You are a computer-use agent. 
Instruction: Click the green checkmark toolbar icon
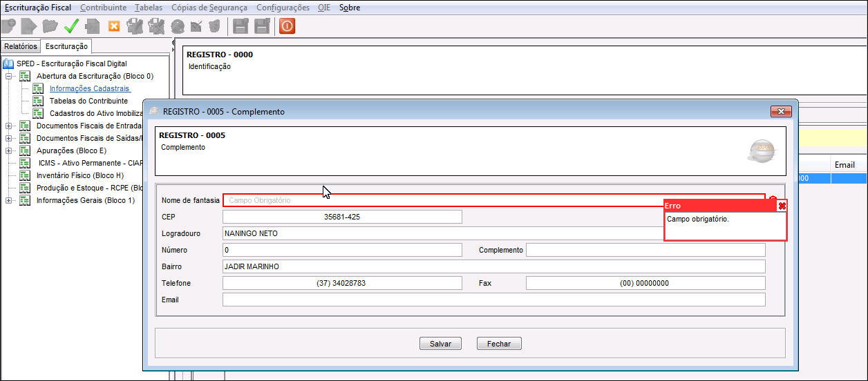(x=71, y=26)
